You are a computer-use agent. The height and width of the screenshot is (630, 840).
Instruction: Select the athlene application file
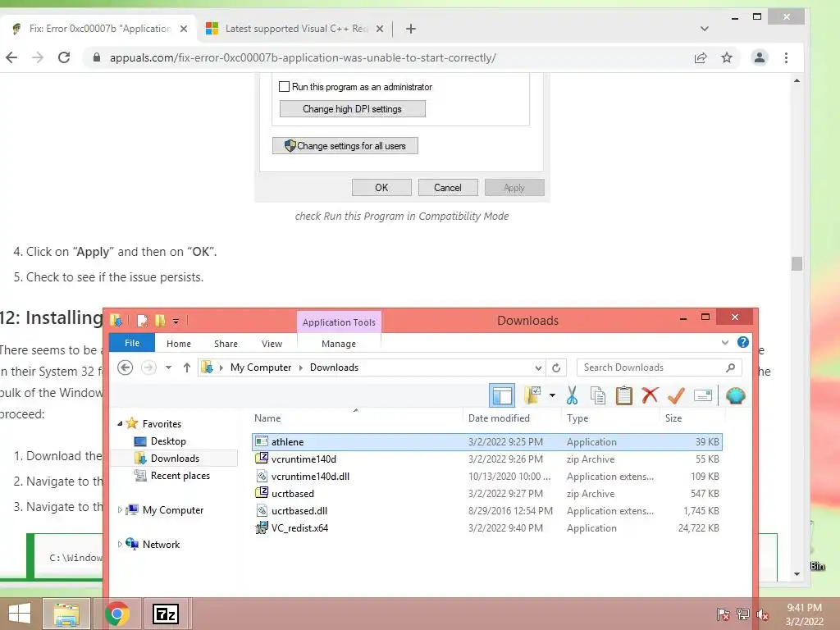[x=487, y=442]
